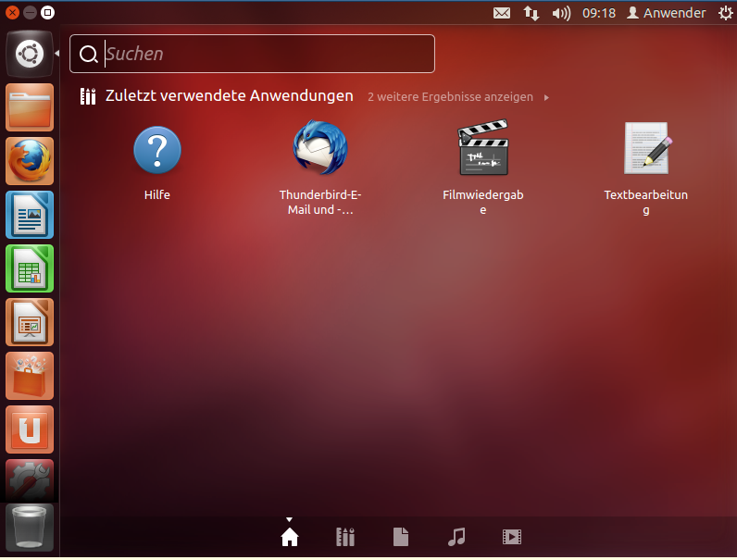Open System Settings gear and wrench icon
The height and width of the screenshot is (560, 737).
29,480
